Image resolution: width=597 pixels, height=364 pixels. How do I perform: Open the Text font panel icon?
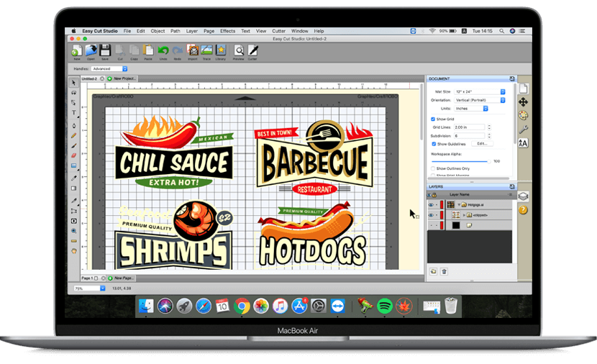(523, 143)
